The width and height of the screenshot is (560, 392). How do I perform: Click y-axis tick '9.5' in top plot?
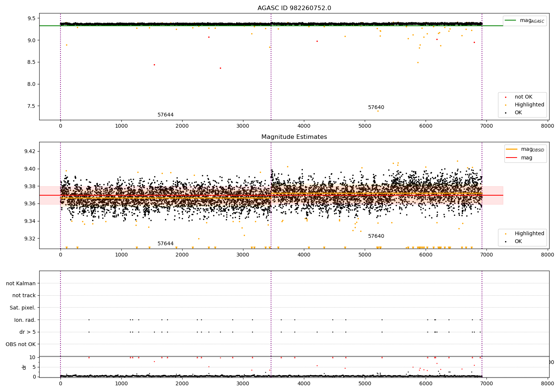pyautogui.click(x=31, y=18)
